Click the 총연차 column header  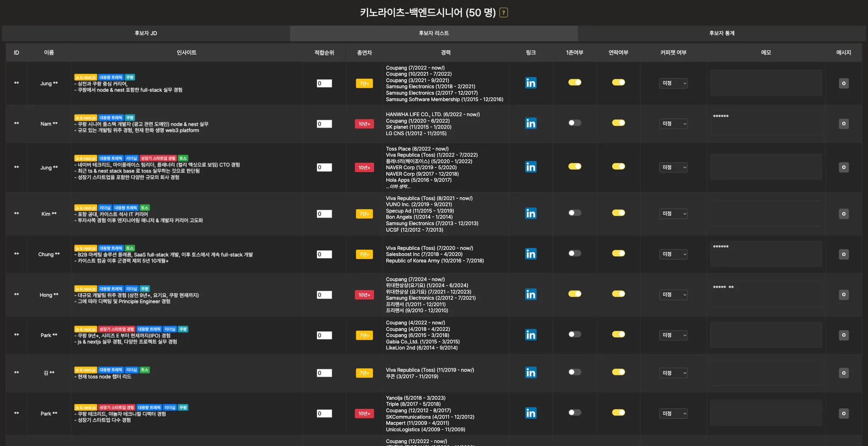coord(364,53)
